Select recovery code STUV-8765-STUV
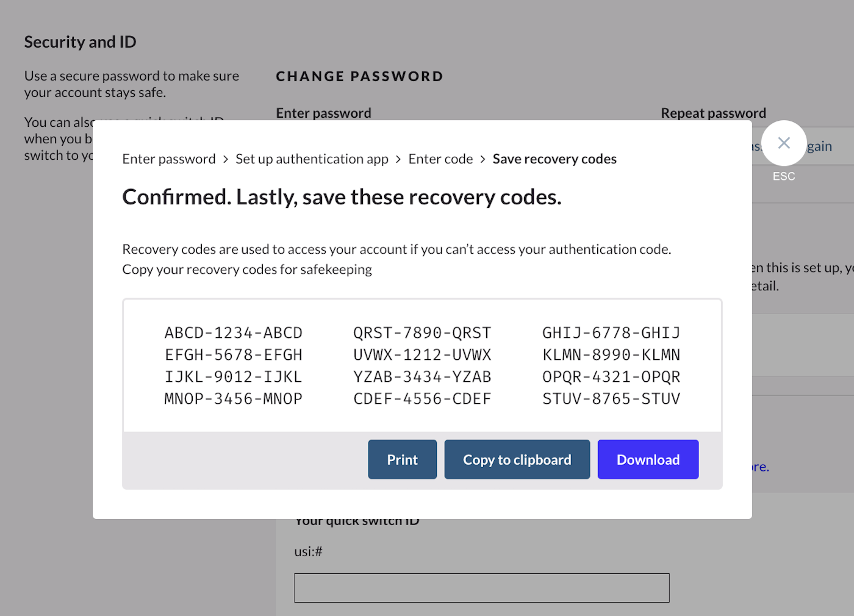The height and width of the screenshot is (616, 854). 611,399
